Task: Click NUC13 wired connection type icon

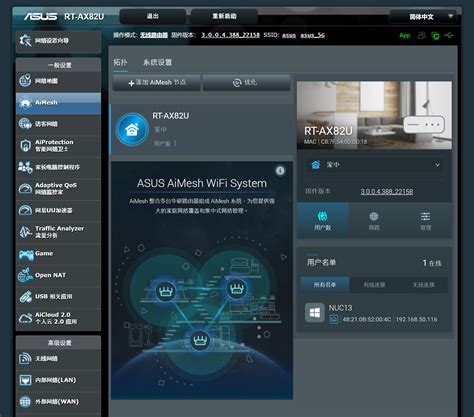Action: pyautogui.click(x=334, y=319)
